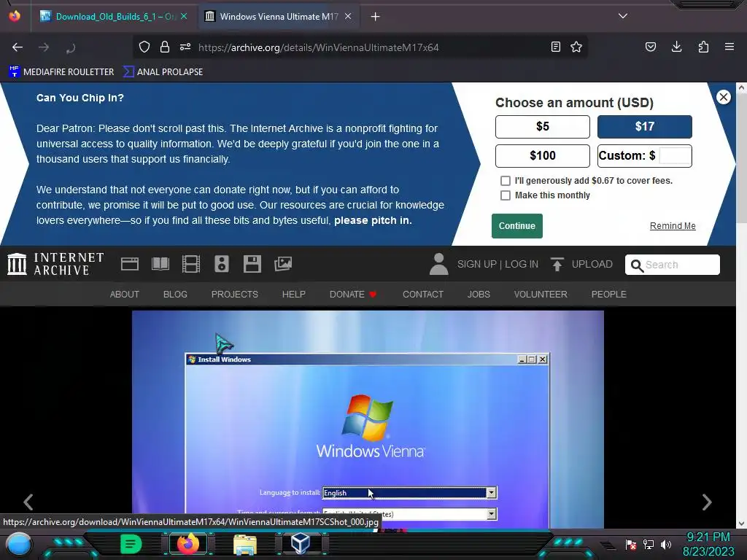Viewport: 747px width, 560px height.
Task: Close the Download_Old_Builds_6_1 tab
Action: [x=184, y=17]
